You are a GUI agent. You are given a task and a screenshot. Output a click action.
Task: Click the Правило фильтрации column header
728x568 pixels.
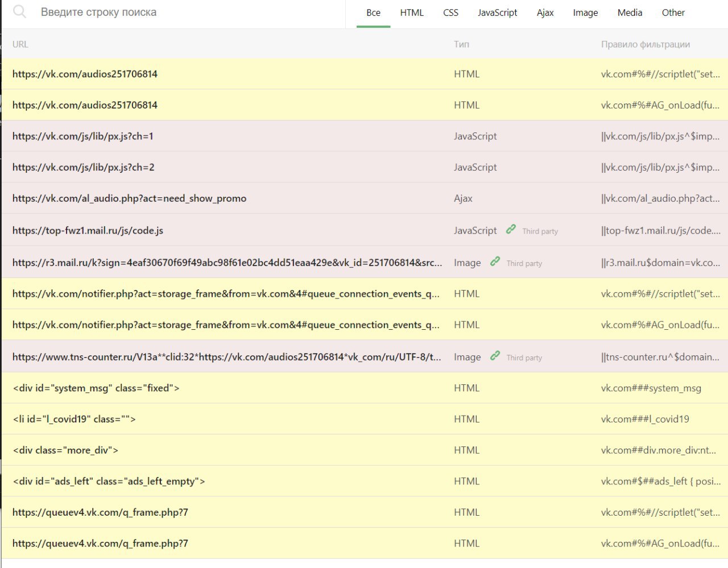[646, 44]
